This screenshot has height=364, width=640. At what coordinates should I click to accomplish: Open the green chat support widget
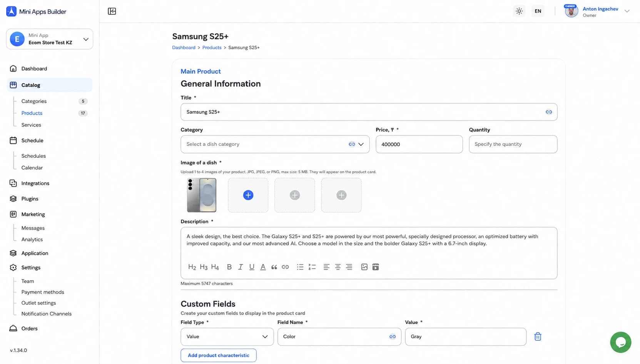(621, 342)
